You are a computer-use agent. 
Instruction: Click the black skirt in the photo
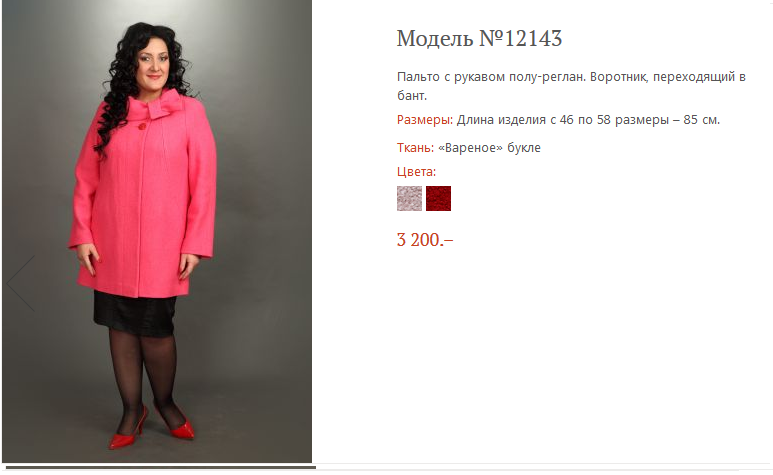pos(135,313)
